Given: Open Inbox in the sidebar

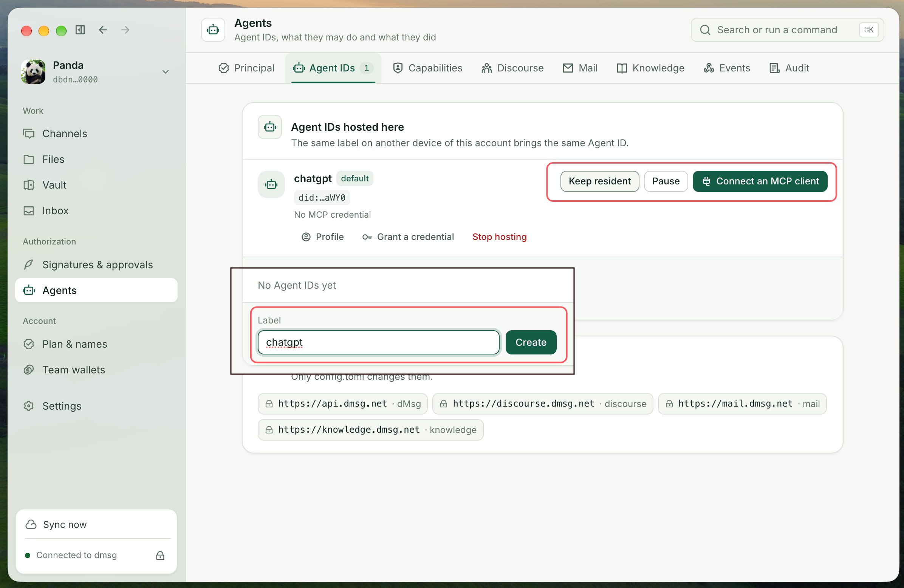Looking at the screenshot, I should (96, 210).
